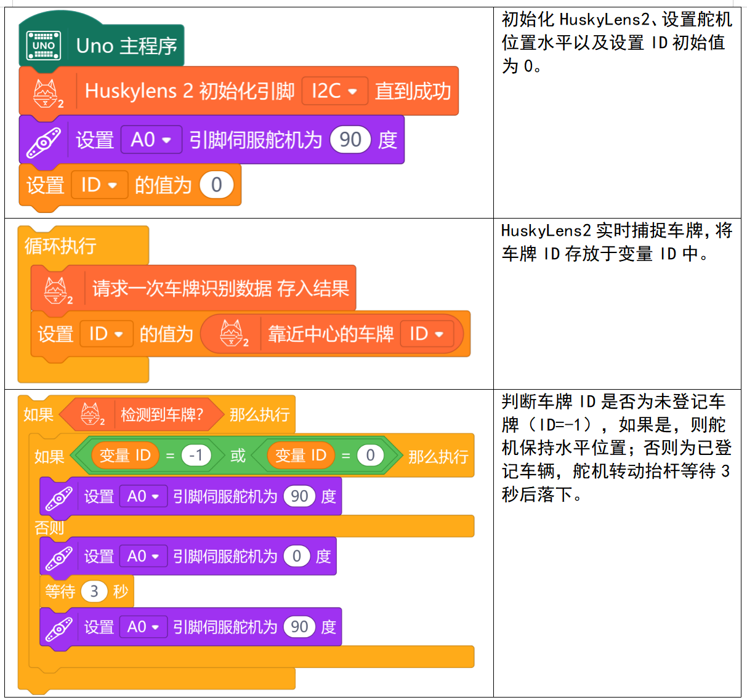Click the 变量 ID reporter compared to 0
Screen dimensions: 747x700
(301, 456)
